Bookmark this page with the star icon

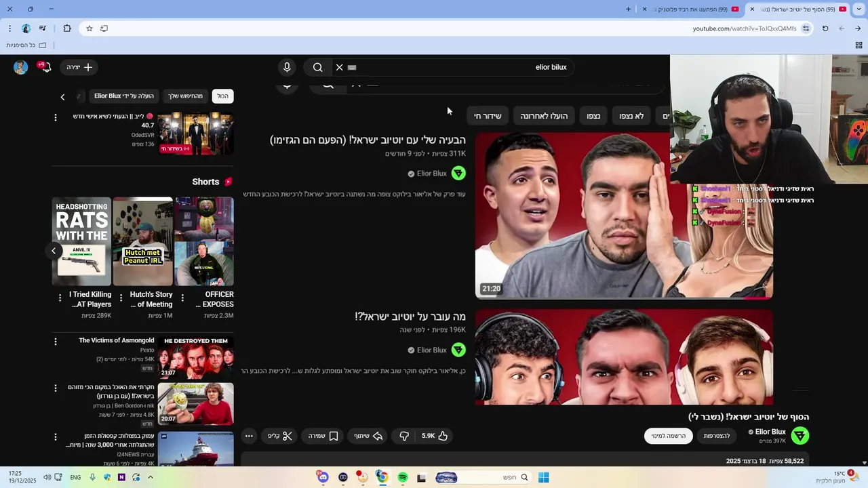click(x=89, y=28)
